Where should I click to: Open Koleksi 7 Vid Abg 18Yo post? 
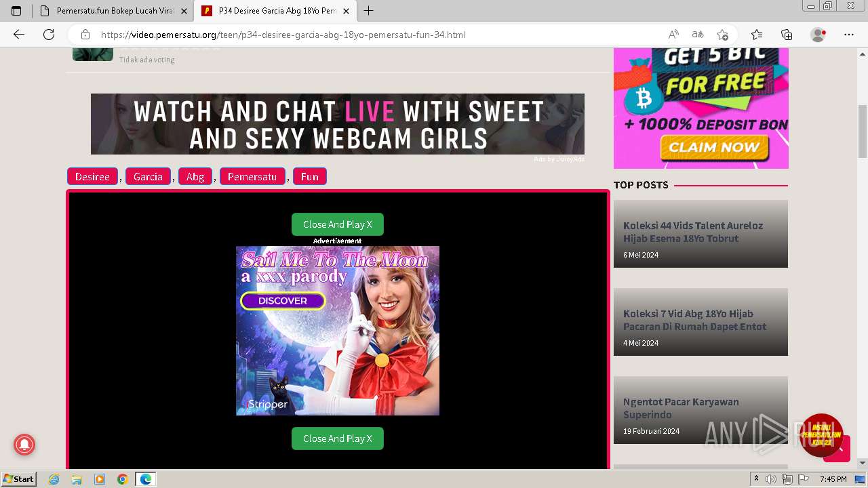[701, 322]
